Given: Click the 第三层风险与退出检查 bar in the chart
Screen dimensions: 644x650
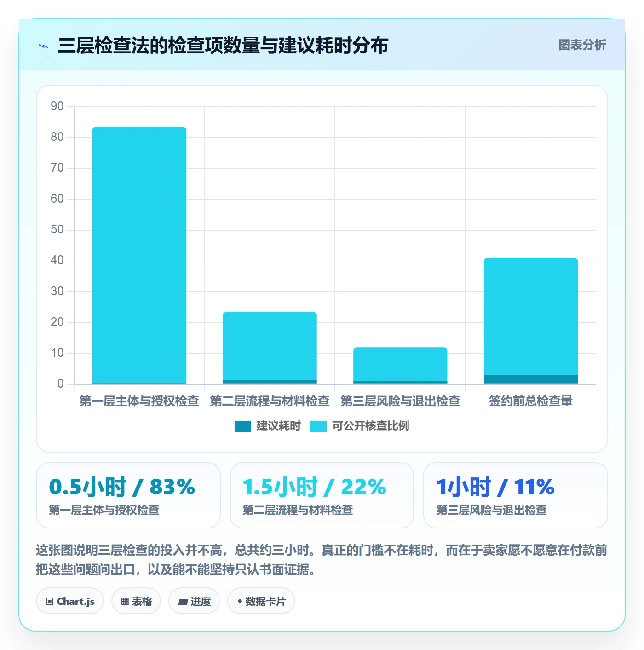Looking at the screenshot, I should [400, 366].
